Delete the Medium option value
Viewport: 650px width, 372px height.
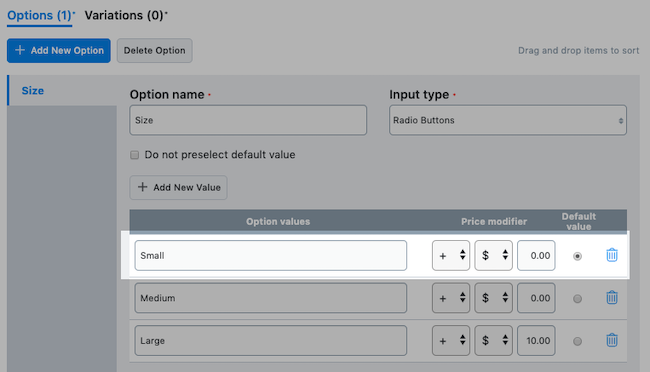[x=612, y=298]
